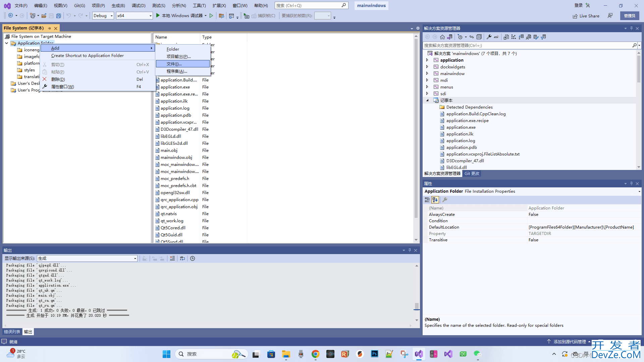
Task: Click the Output panel vertical scrollbar thumb
Action: coord(417,306)
